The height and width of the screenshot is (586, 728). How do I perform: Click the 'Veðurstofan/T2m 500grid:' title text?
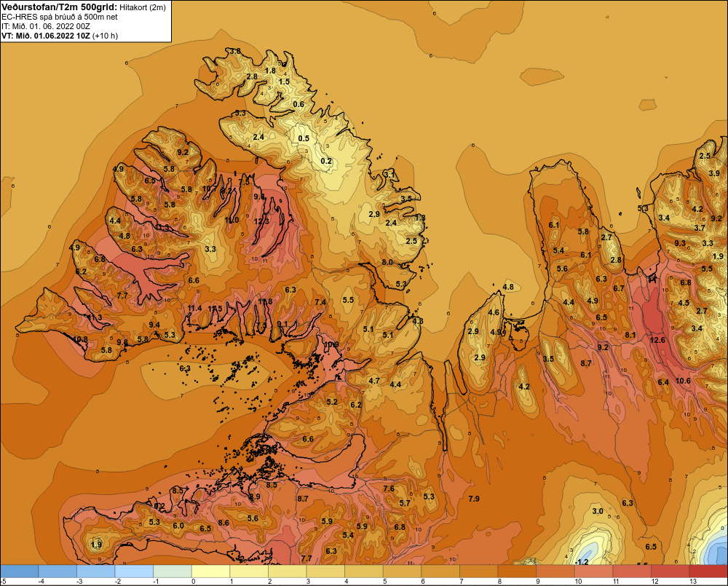59,7
